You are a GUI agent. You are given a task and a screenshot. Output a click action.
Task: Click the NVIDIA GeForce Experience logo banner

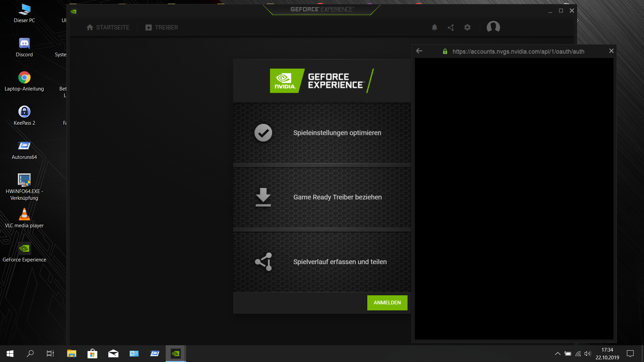click(x=322, y=81)
